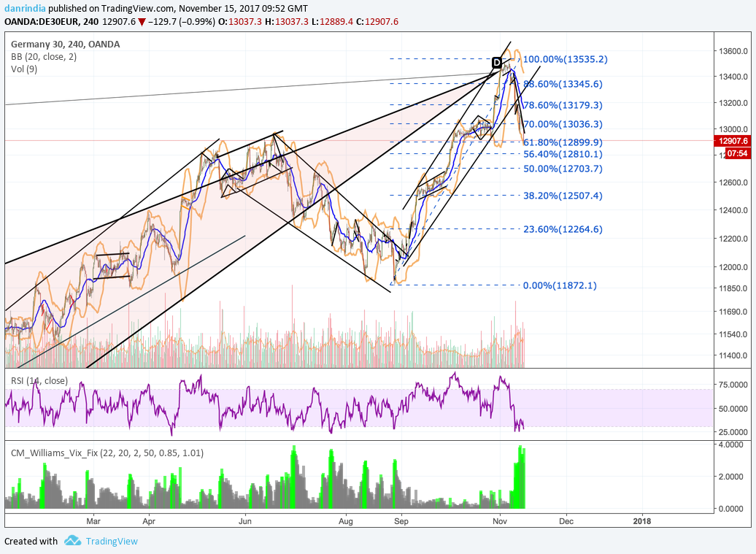Click the RSI 50.0000 axis label

tap(733, 409)
